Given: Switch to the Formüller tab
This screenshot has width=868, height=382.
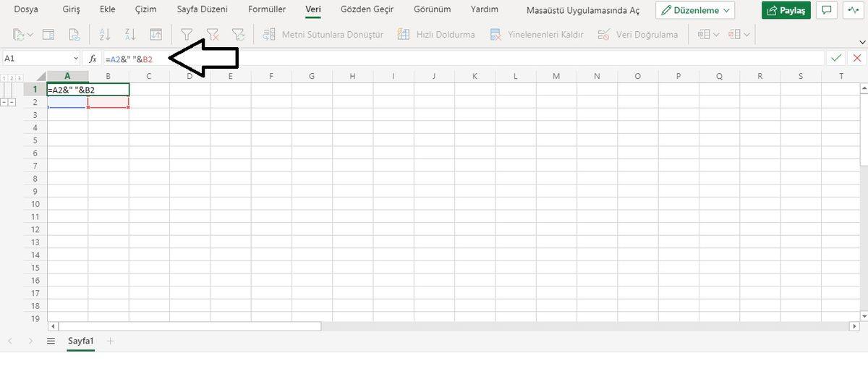Looking at the screenshot, I should 267,9.
